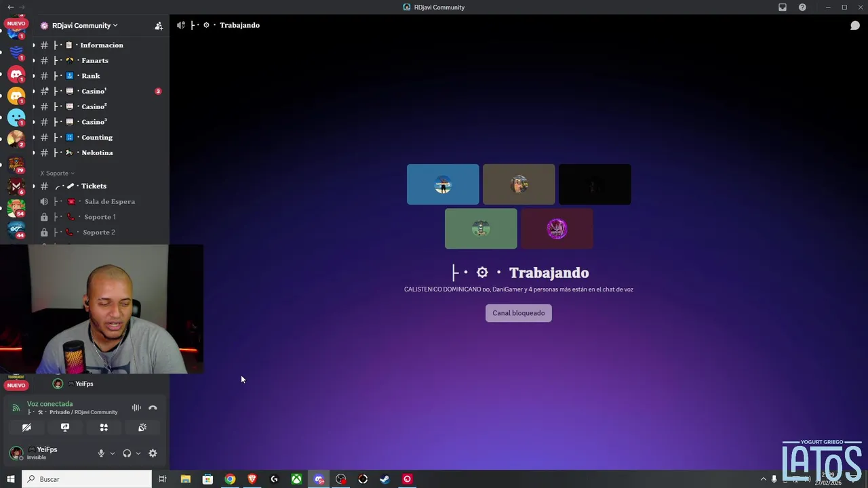Open Brave browser from the taskbar
Viewport: 868px width, 488px height.
252,479
